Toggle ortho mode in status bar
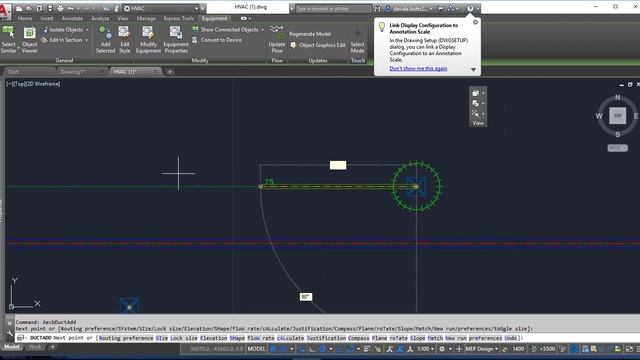 312,349
